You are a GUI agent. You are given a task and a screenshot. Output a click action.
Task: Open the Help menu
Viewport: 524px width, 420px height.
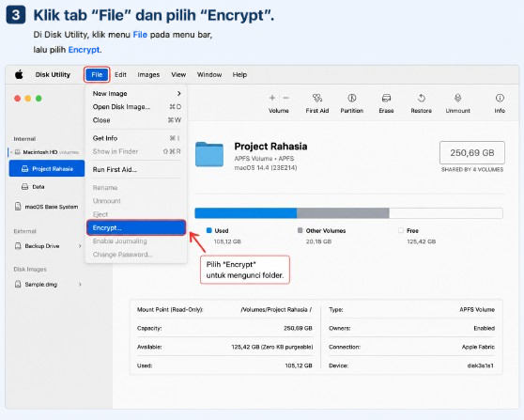click(239, 74)
